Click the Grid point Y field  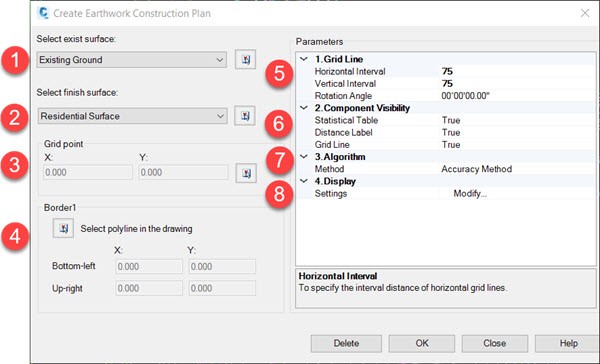[184, 172]
